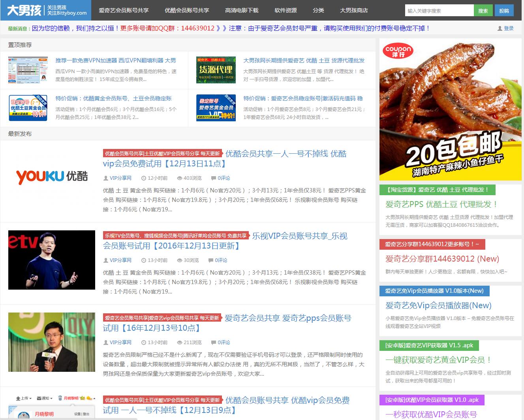Open the 20包包邮 fish snack ad banner
Image resolution: width=524 pixels, height=420 pixels.
[451, 109]
